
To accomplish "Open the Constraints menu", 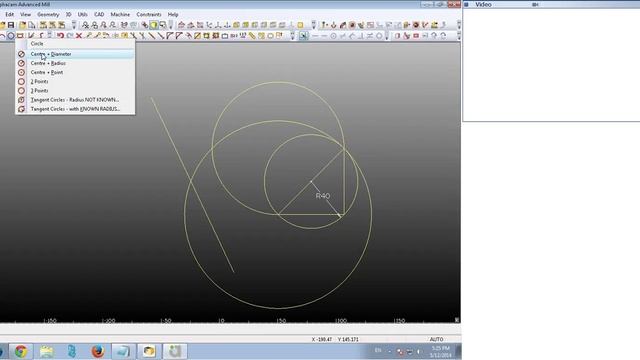I will point(149,14).
